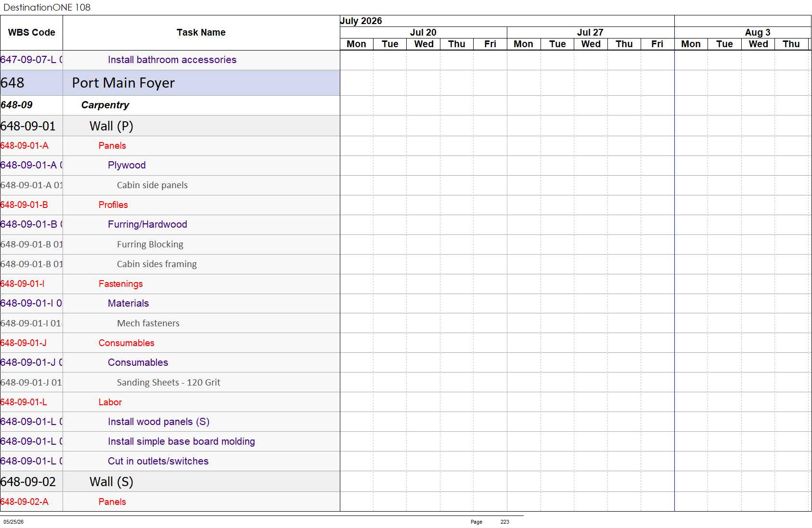The image size is (812, 528).
Task: Click WBS code 648-09-01-B
Action: 24,205
